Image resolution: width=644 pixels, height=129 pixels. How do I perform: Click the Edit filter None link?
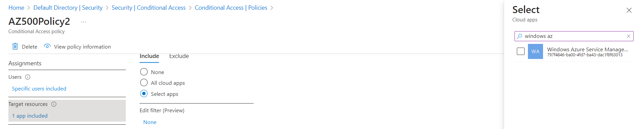click(150, 122)
